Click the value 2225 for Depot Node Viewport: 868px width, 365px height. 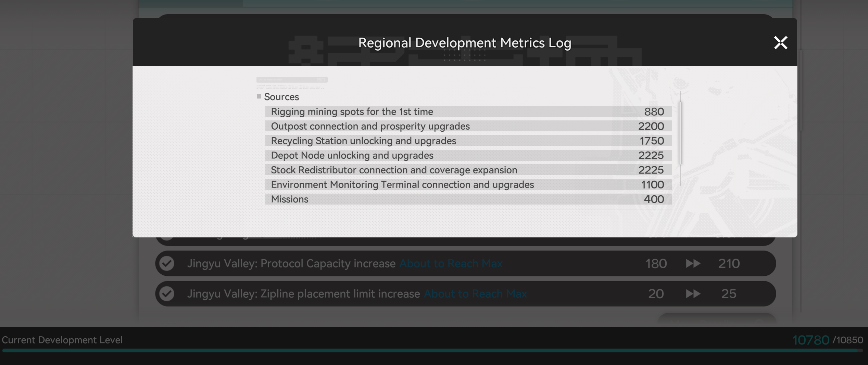(651, 155)
